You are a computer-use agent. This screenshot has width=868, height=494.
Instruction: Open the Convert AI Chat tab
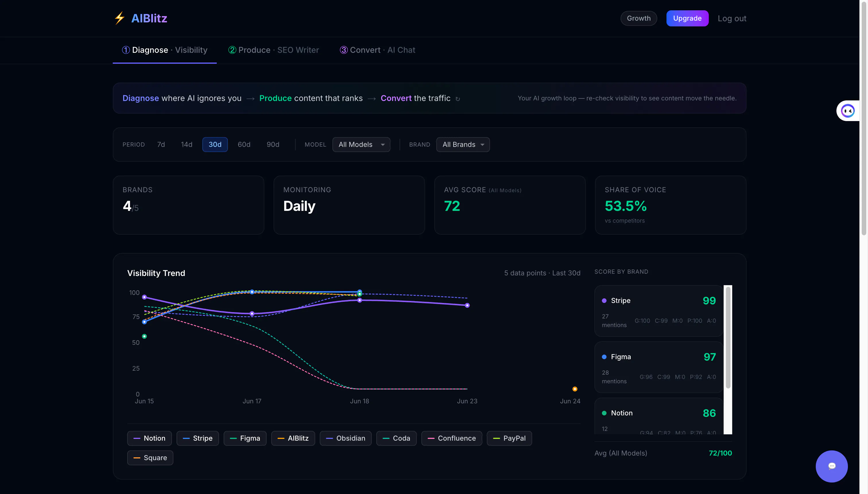[x=377, y=50]
